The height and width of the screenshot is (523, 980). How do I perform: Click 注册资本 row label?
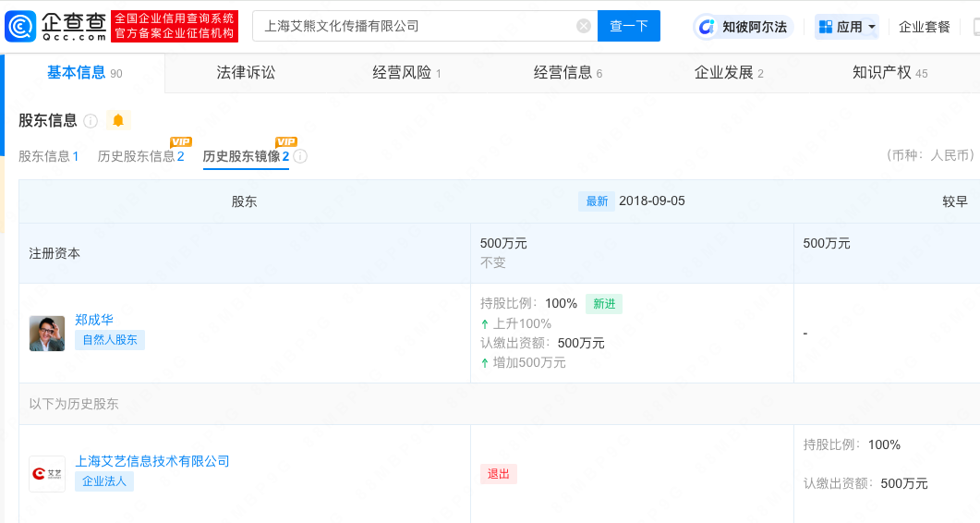pos(54,253)
